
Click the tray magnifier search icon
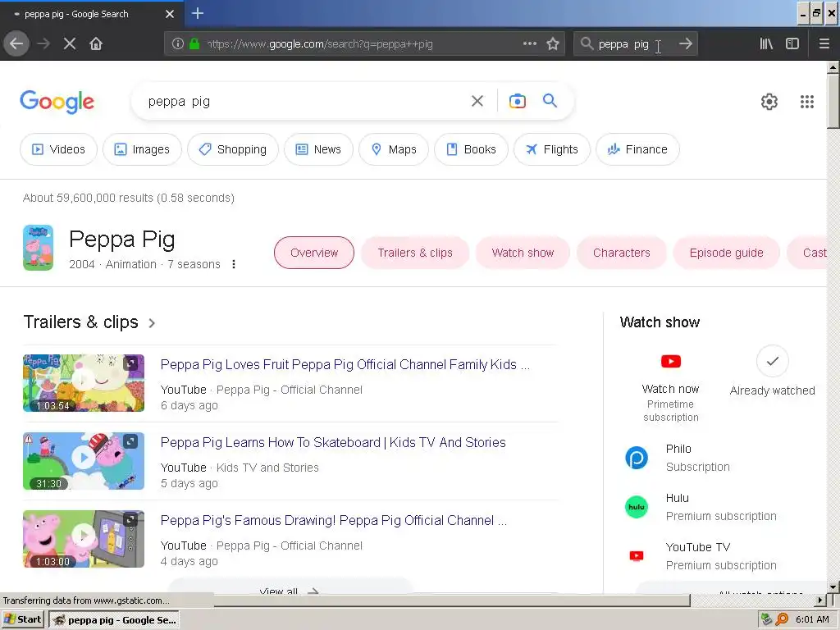click(x=782, y=620)
